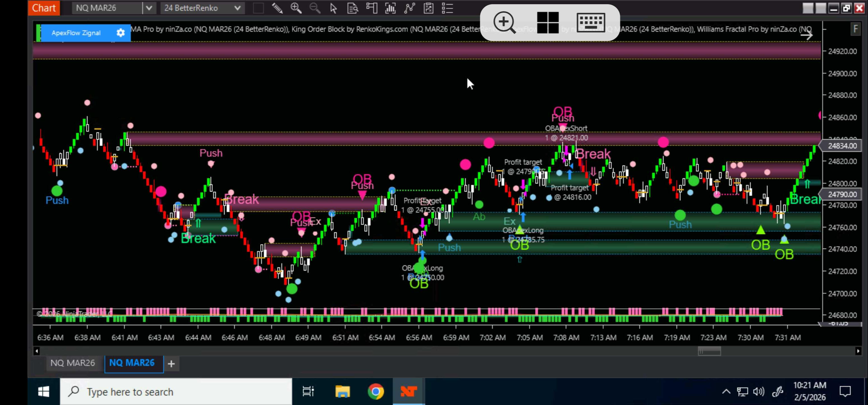Image resolution: width=868 pixels, height=405 pixels.
Task: Click the Chart window label button
Action: click(x=44, y=8)
